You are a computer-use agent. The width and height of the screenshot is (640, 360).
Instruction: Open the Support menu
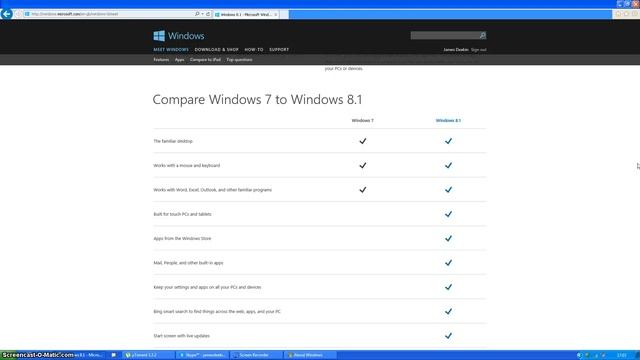(279, 49)
